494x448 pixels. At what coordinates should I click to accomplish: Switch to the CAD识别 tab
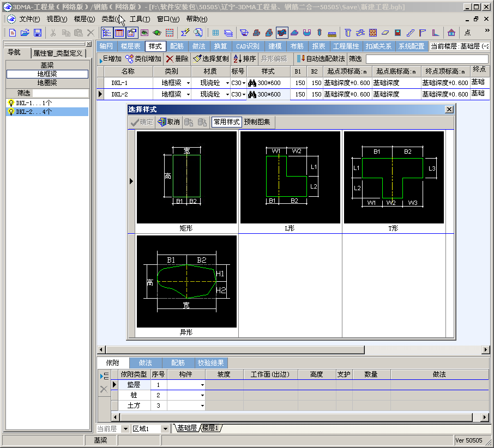(x=248, y=46)
